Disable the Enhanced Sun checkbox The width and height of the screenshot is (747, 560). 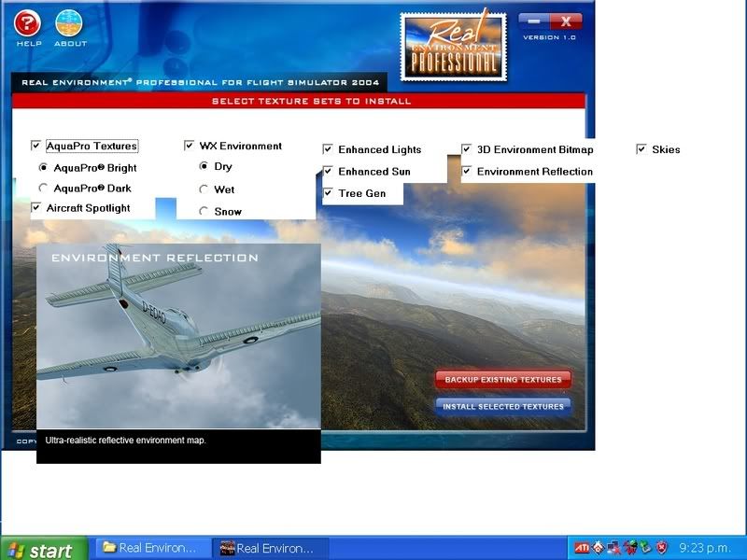(x=328, y=171)
